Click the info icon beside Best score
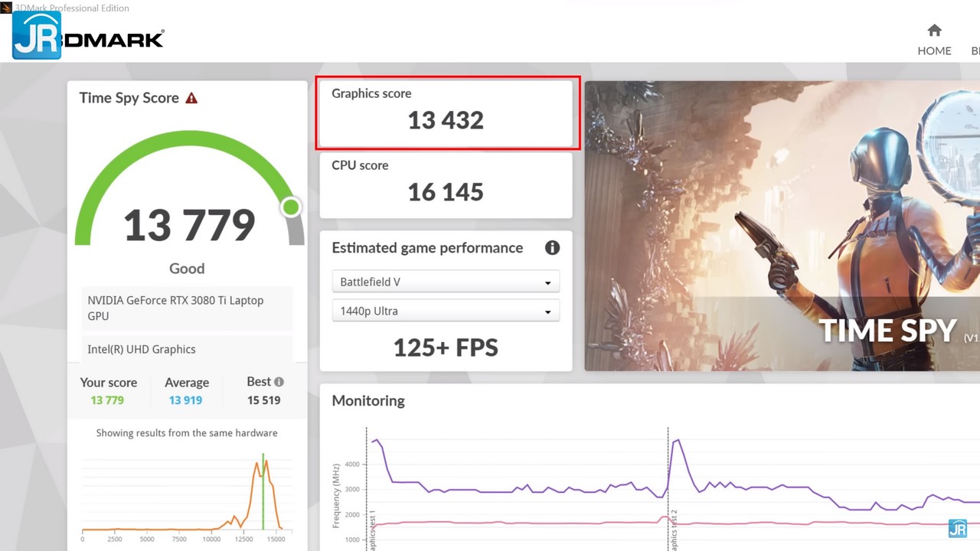Screen dimensions: 980x551 [x=279, y=382]
